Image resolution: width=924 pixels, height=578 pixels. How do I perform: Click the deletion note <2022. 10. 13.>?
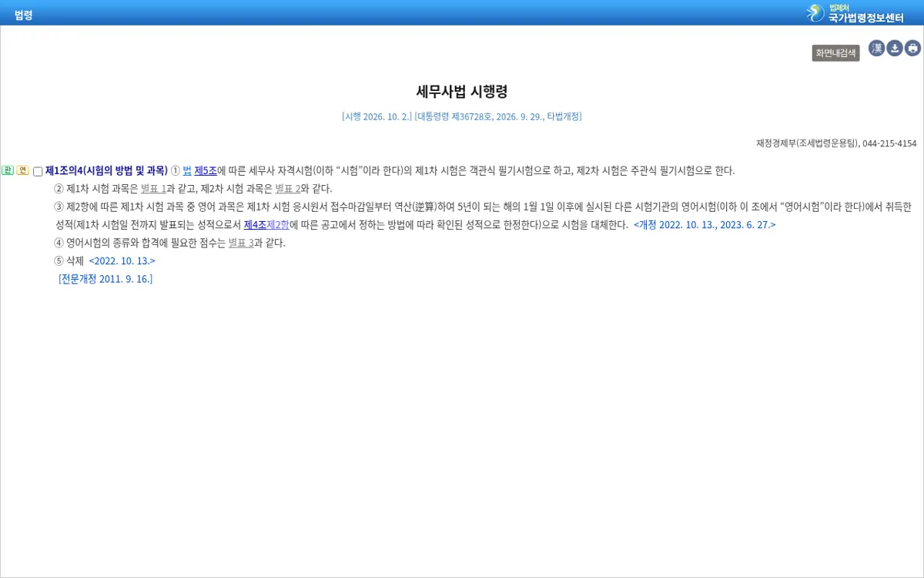click(x=122, y=261)
